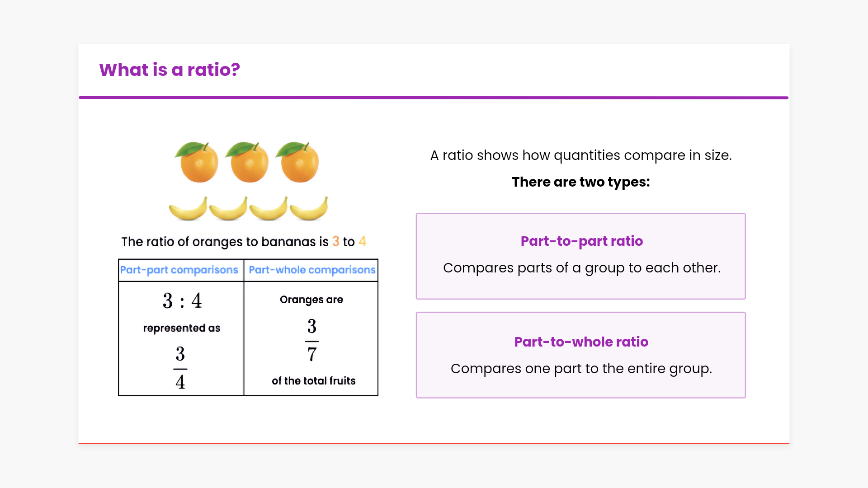This screenshot has height=488, width=868.
Task: Click the yellow-colored number 4 in the sentence
Action: tap(362, 242)
